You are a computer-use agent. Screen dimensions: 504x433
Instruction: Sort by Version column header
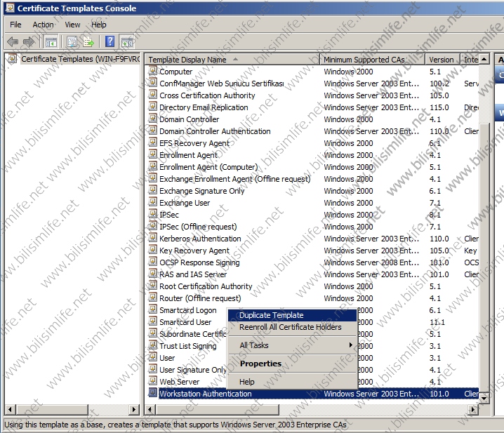click(x=442, y=60)
